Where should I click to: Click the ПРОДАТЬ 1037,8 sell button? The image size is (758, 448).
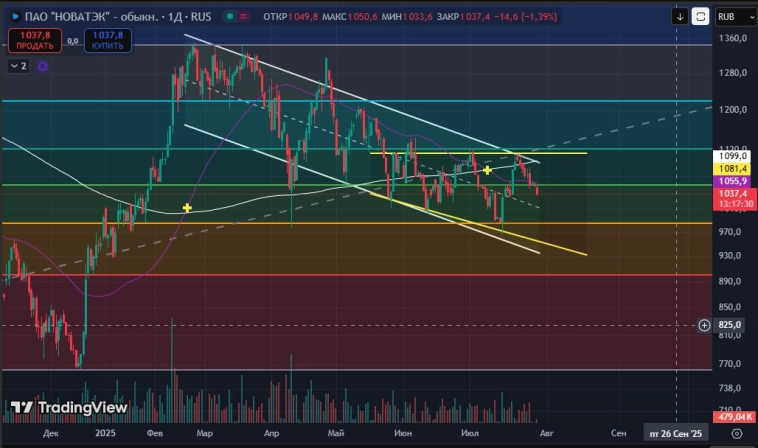(35, 40)
